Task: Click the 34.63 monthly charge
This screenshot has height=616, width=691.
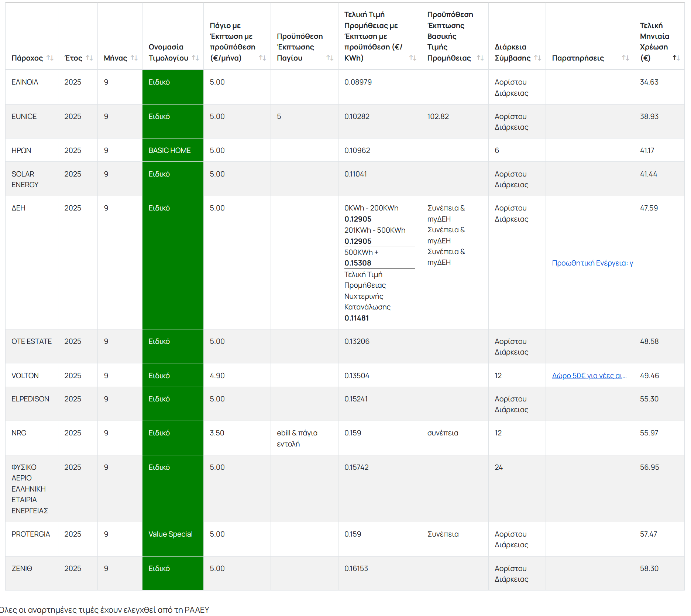Action: 649,82
